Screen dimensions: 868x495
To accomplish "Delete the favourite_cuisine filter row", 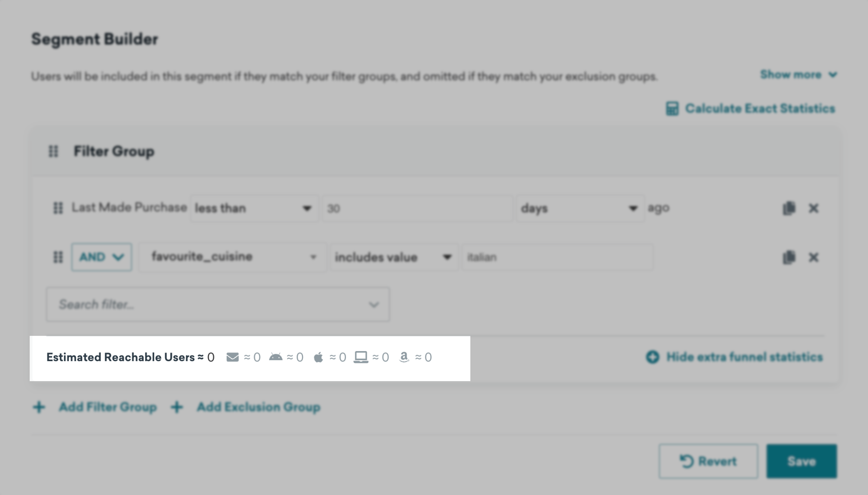I will 813,257.
